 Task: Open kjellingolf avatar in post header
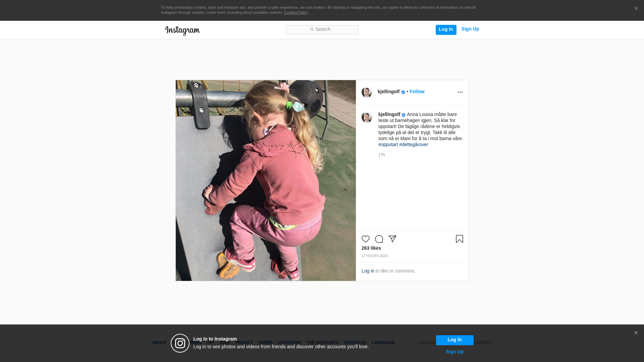point(367,92)
